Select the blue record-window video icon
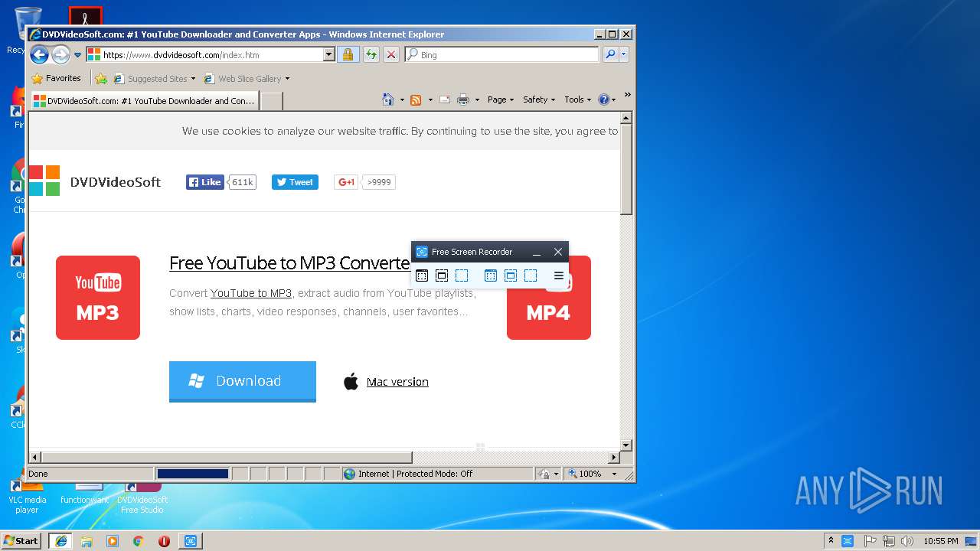This screenshot has height=551, width=980. 491,275
